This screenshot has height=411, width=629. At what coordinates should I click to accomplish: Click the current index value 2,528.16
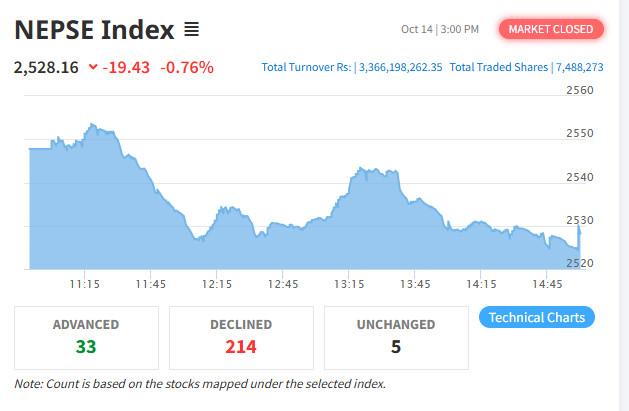(x=45, y=67)
